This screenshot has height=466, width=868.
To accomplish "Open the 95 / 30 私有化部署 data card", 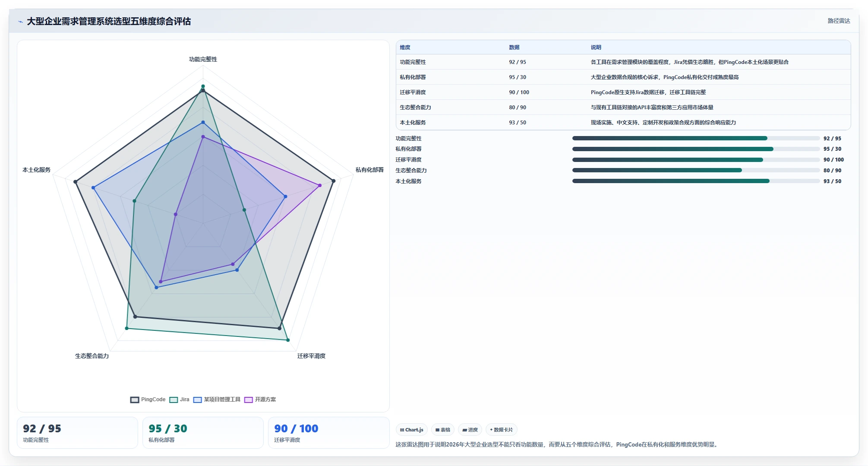I will 203,433.
